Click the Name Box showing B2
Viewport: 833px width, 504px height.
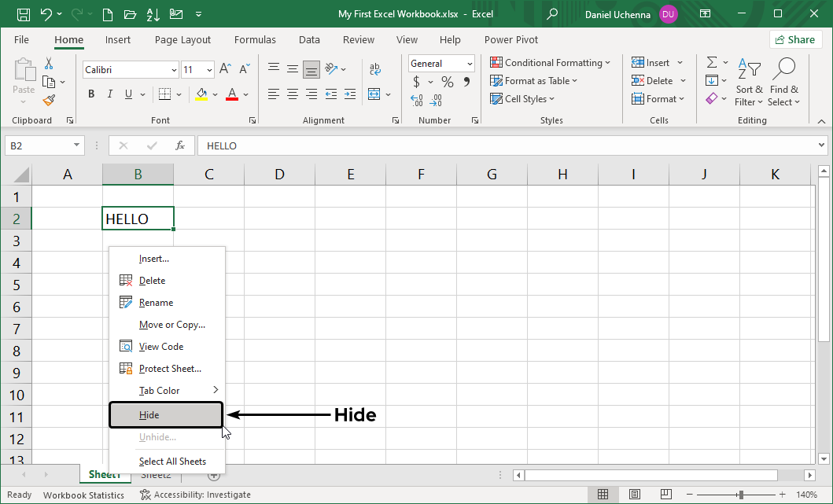pos(39,145)
